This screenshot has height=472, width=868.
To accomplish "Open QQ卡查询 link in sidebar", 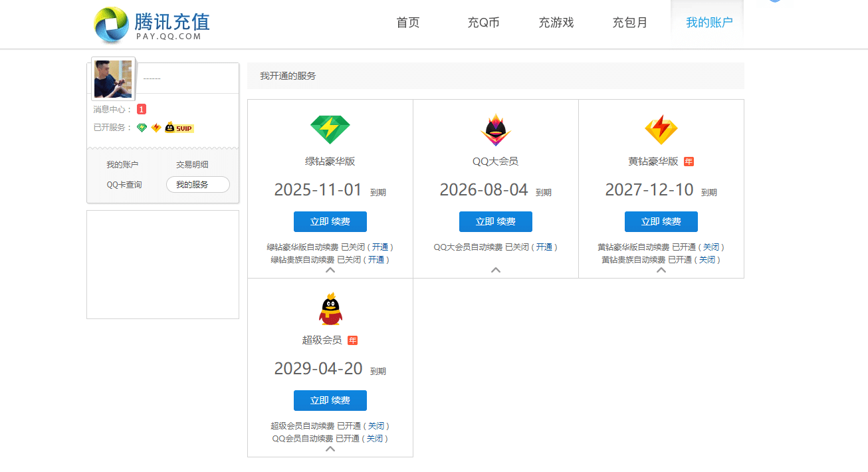I will pyautogui.click(x=124, y=185).
